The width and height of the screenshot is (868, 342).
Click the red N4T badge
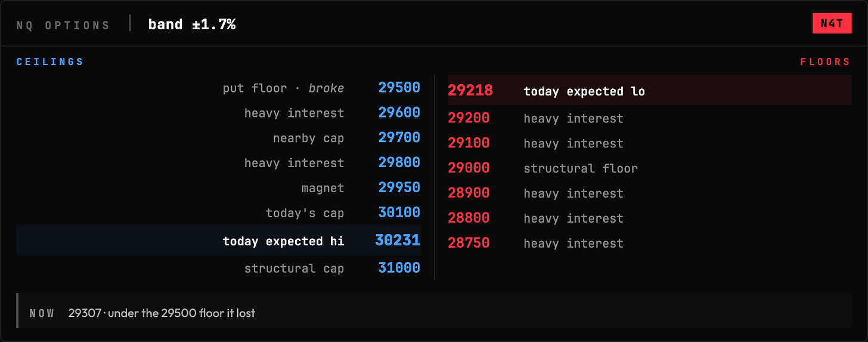pyautogui.click(x=832, y=24)
